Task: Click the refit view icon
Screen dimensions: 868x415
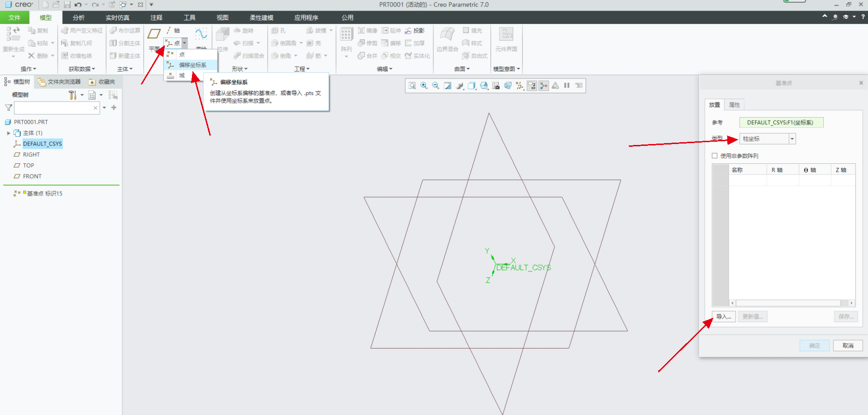Action: tap(412, 86)
